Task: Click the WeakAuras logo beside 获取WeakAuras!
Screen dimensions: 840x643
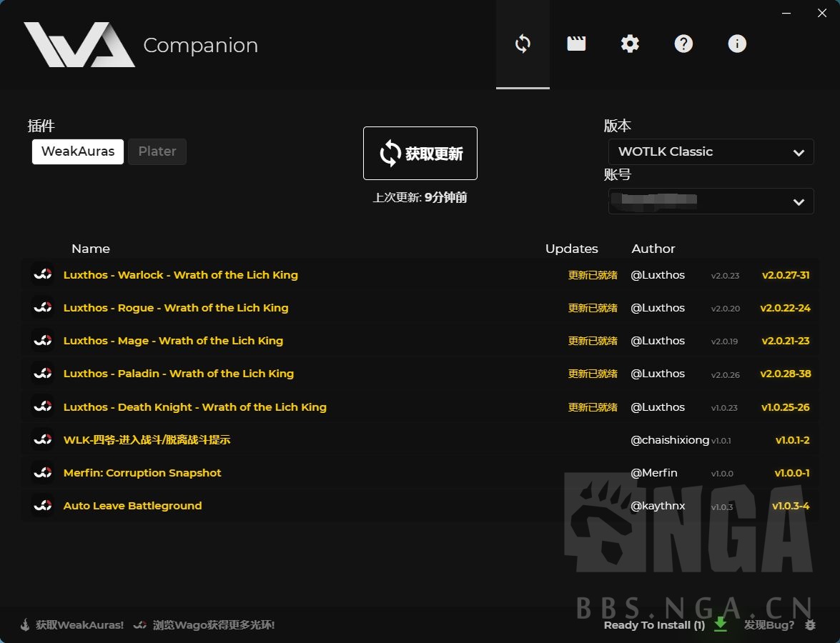Action: click(24, 624)
